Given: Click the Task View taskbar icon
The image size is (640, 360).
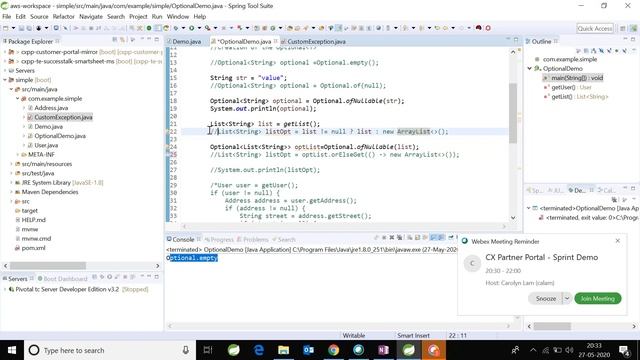Looking at the screenshot, I should tap(208, 350).
